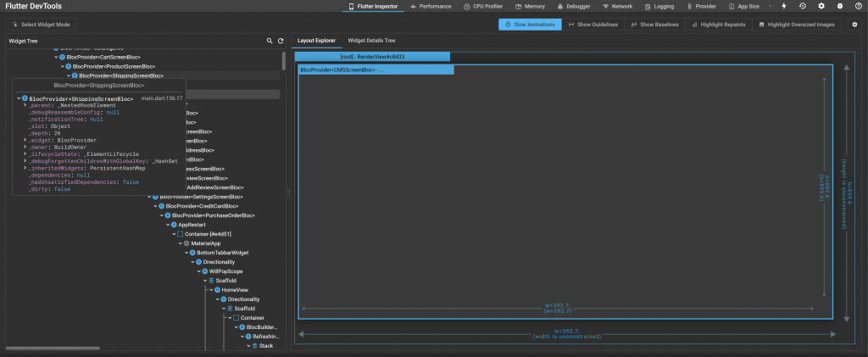Expand the _widget: BlocProvider property
Viewport: 868px width, 357px height.
(x=25, y=141)
